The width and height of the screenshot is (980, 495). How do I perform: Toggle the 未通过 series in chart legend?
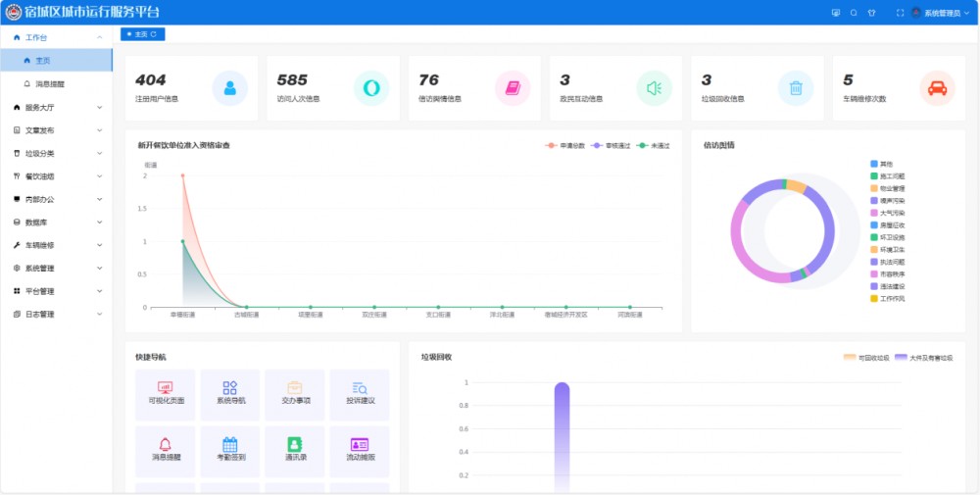[x=653, y=146]
